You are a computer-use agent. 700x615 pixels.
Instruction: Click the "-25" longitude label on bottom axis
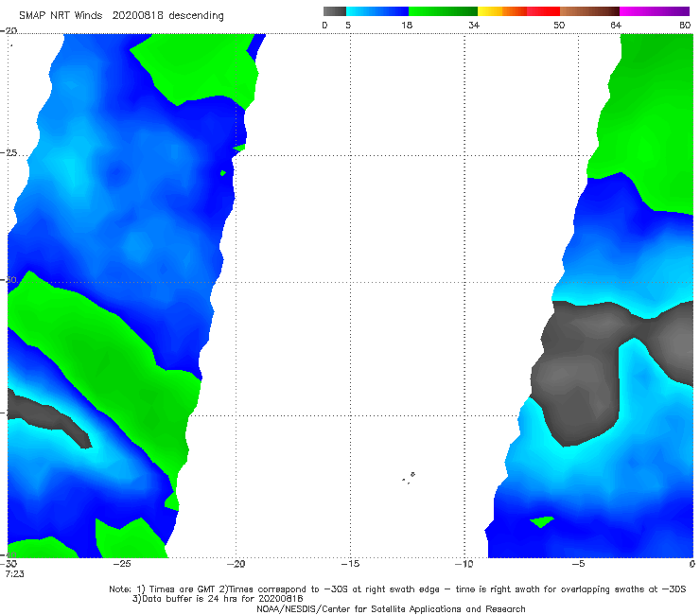pyautogui.click(x=122, y=564)
